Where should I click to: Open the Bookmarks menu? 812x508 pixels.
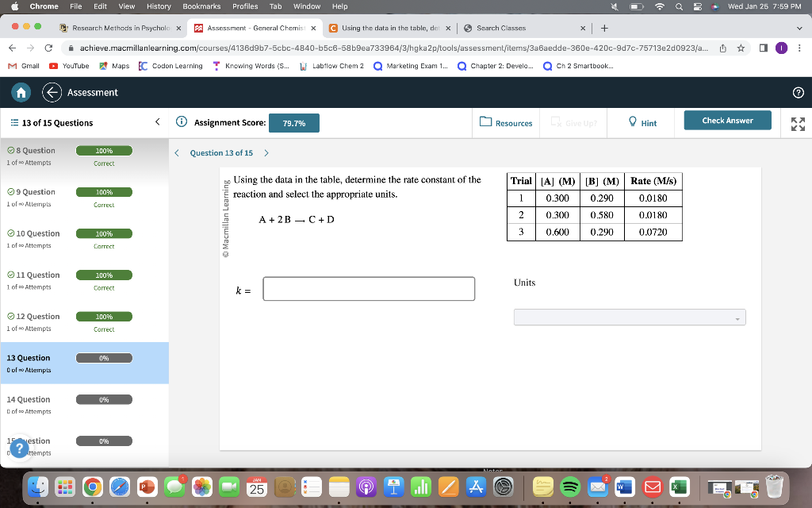(201, 6)
